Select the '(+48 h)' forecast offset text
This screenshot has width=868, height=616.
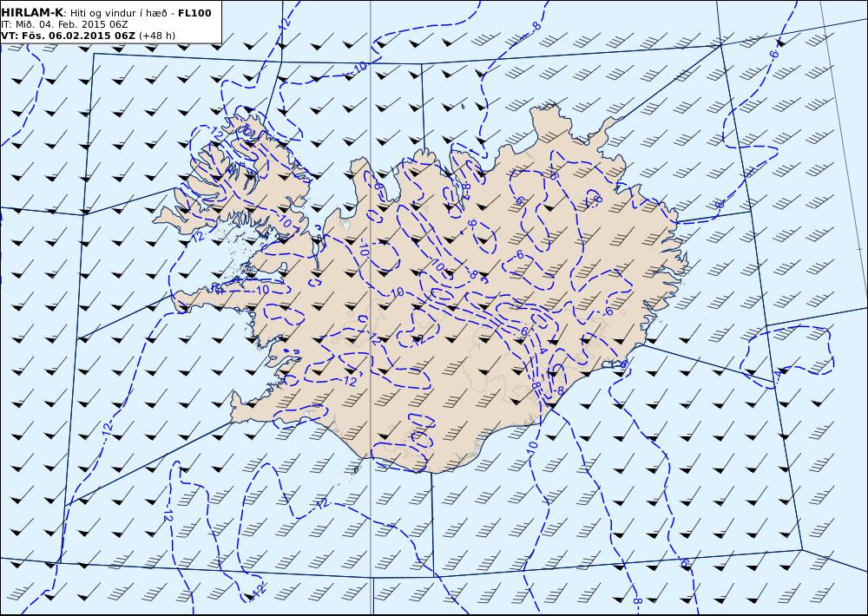click(x=157, y=36)
